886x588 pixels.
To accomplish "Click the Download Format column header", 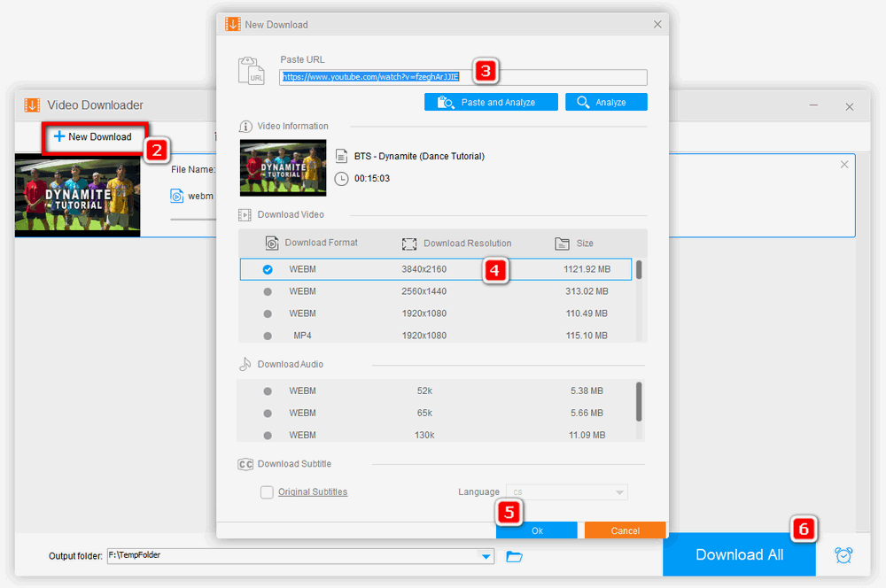I will pyautogui.click(x=321, y=243).
